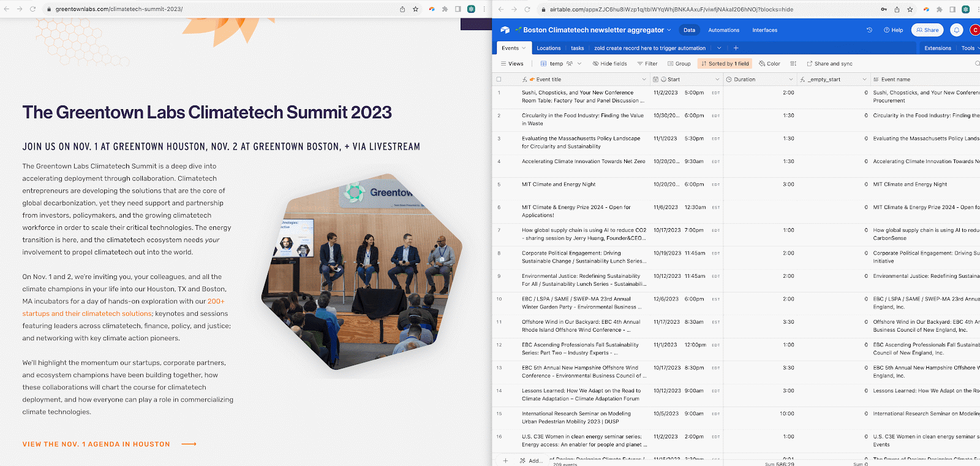Open Chrome menu dots in greentownlabs window
This screenshot has width=980, height=466.
tap(484, 9)
